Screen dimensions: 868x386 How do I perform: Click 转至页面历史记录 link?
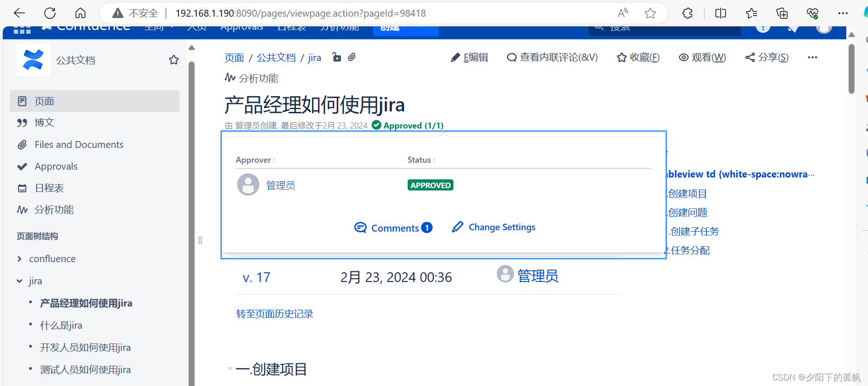tap(275, 314)
